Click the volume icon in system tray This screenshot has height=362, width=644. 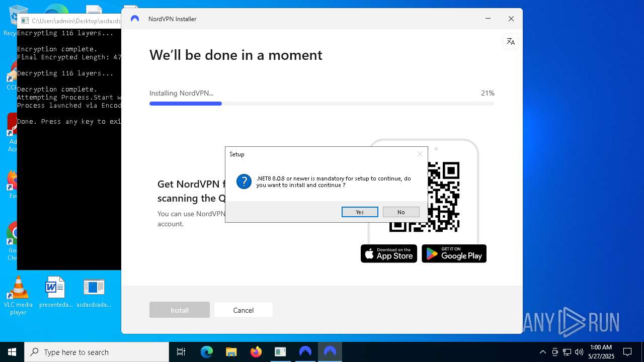(579, 352)
